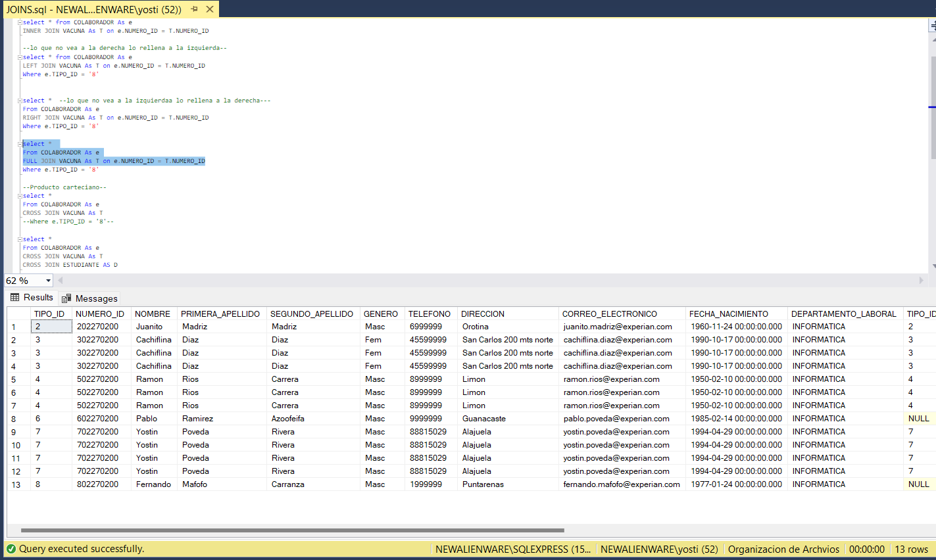
Task: Collapse the LEFT JOIN select block
Action: [x=20, y=57]
